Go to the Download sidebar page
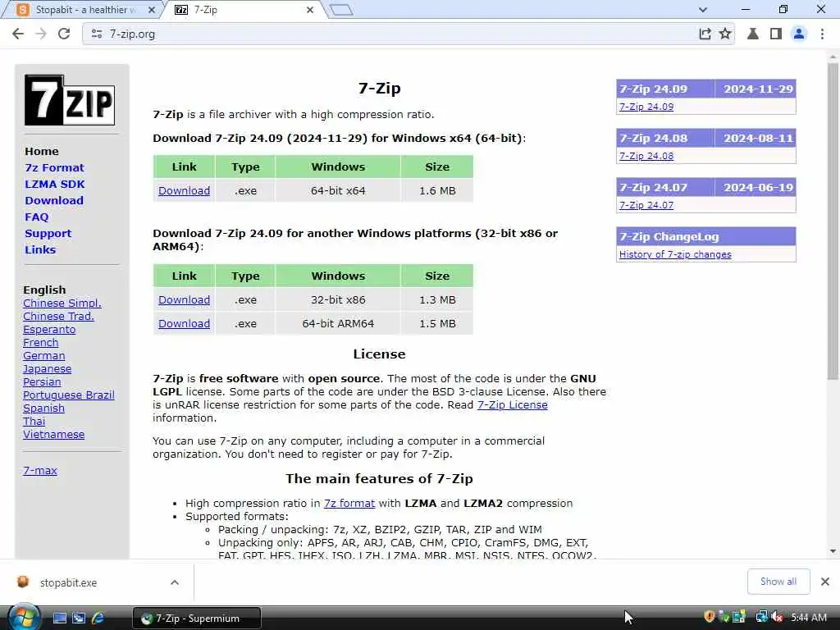 pyautogui.click(x=54, y=200)
